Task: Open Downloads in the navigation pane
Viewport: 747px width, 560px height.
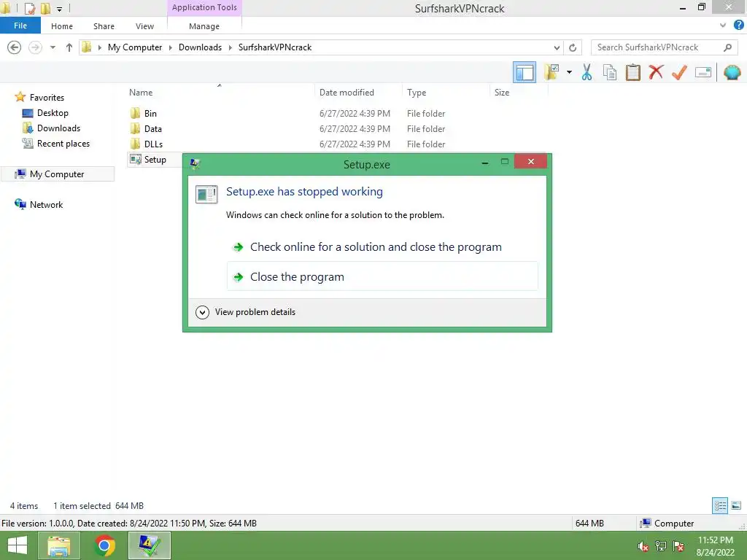Action: point(58,128)
